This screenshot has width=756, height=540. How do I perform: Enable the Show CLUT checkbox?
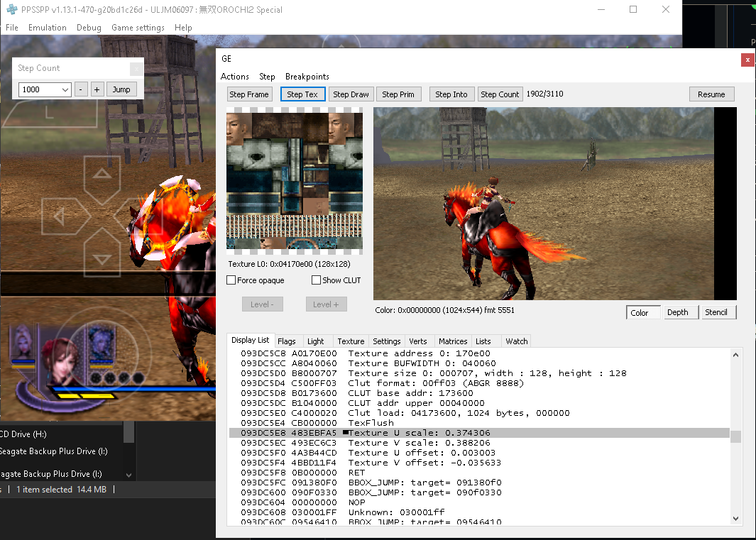[x=316, y=280]
